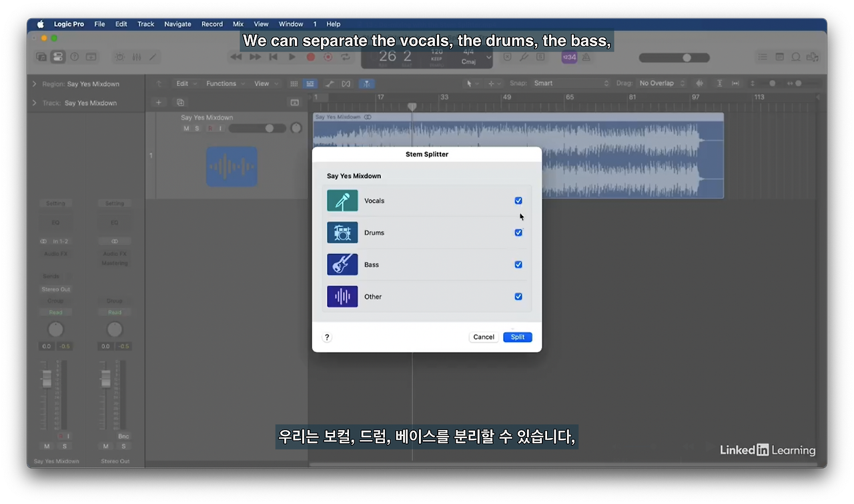Click the red Record button
Viewport: 854px width, 504px height.
310,57
